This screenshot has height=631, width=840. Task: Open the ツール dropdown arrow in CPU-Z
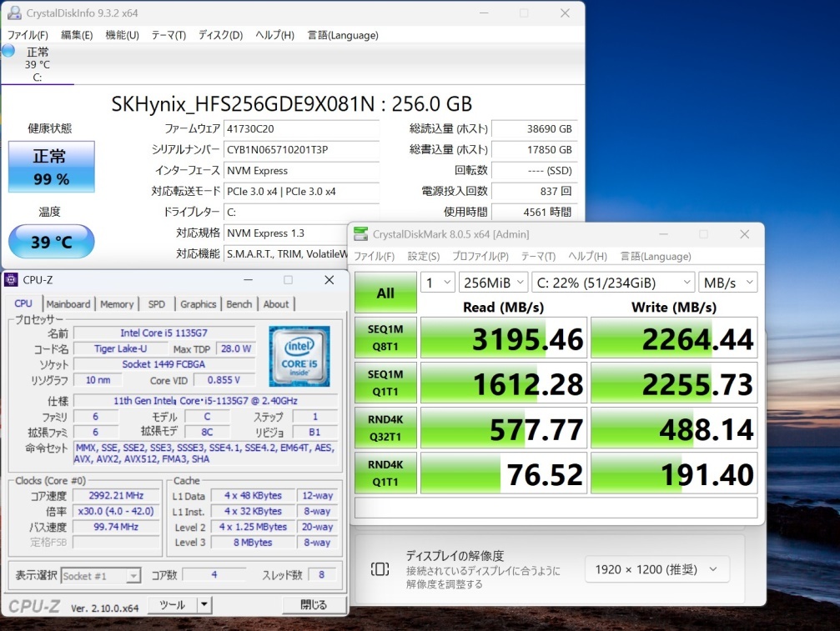click(204, 605)
